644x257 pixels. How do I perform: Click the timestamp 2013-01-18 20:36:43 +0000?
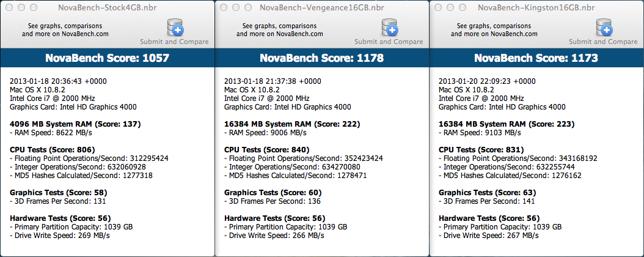(58, 81)
